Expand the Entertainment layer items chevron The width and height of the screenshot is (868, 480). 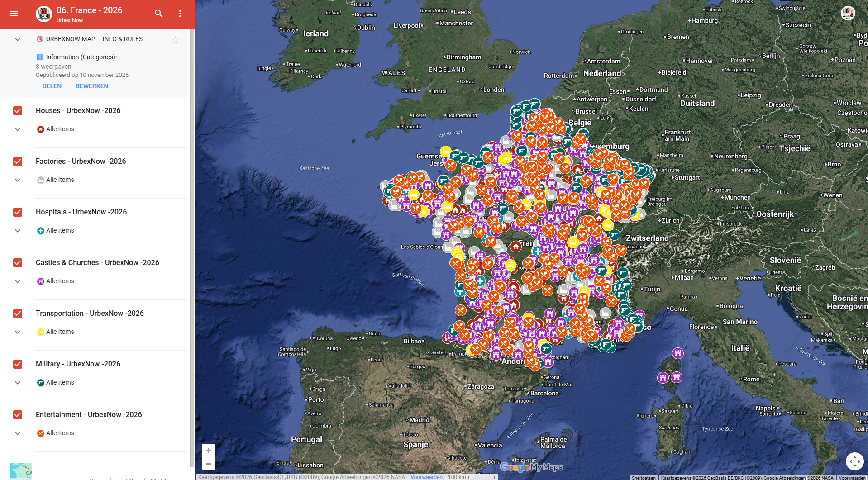click(x=18, y=433)
